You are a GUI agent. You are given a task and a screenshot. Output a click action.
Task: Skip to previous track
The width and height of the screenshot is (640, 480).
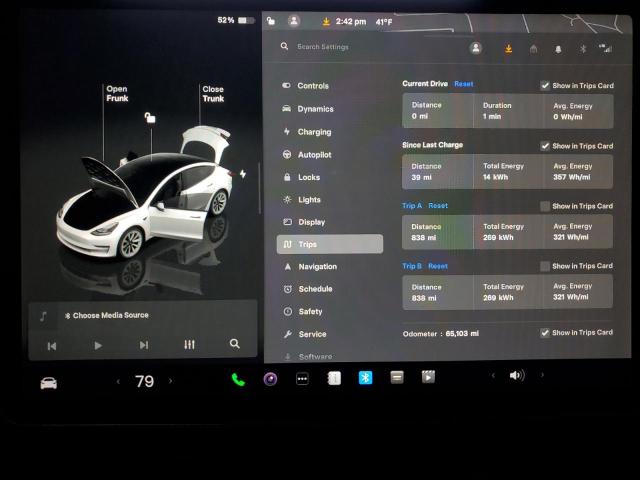pyautogui.click(x=52, y=346)
